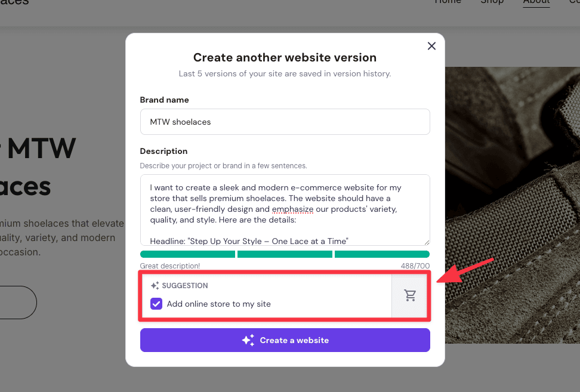Open the Home navigation item
This screenshot has width=580, height=392.
(448, 3)
